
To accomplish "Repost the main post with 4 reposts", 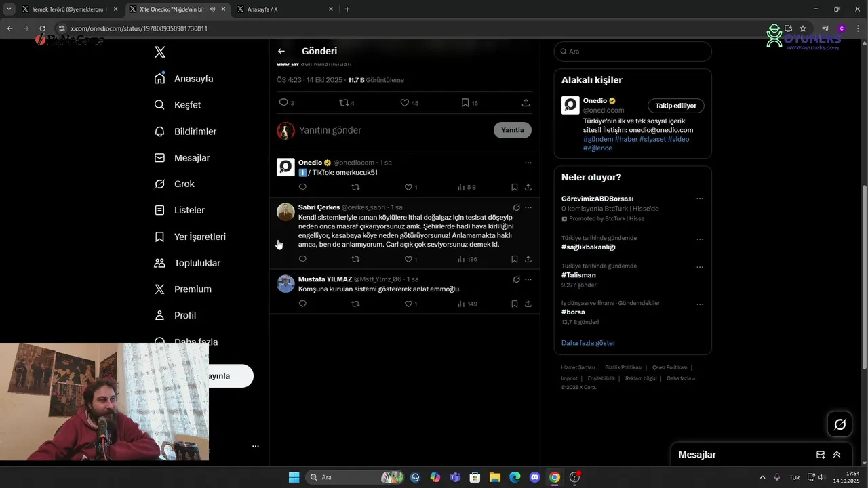I will click(x=344, y=103).
